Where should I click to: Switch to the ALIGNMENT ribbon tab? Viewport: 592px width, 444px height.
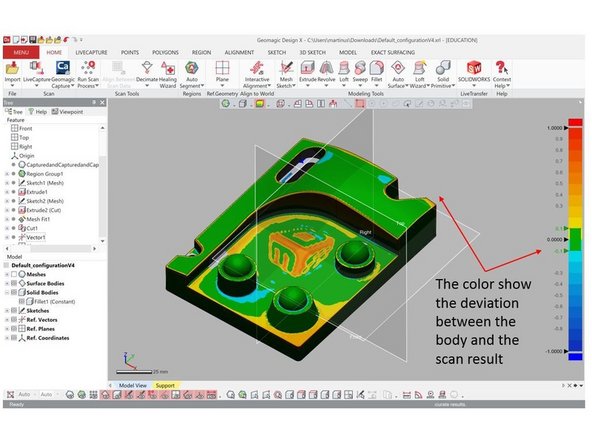coord(239,52)
